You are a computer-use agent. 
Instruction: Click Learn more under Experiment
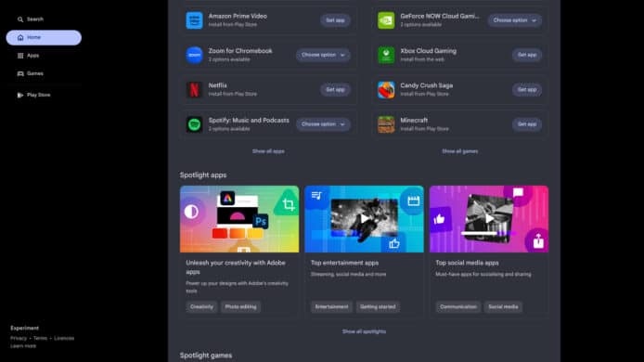[23, 346]
